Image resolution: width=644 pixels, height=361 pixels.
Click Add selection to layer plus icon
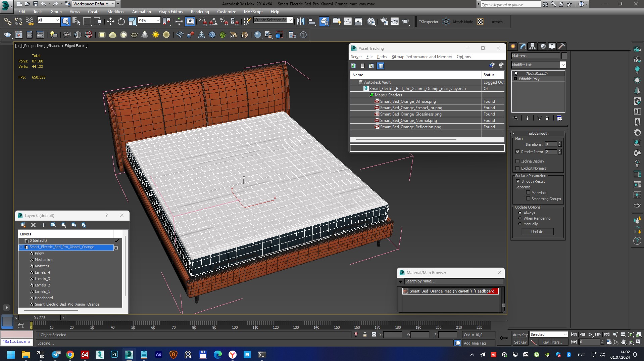coord(43,225)
